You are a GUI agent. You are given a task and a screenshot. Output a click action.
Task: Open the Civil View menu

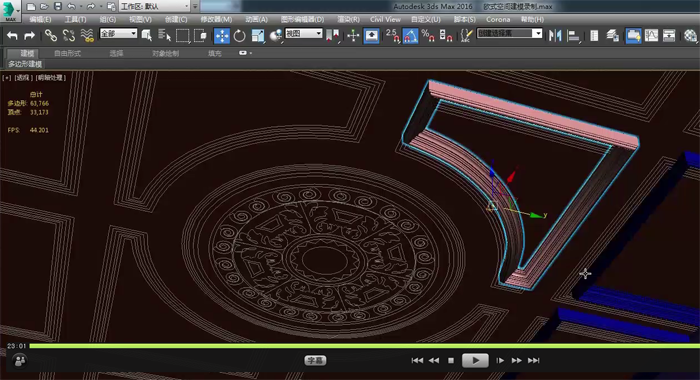(385, 19)
